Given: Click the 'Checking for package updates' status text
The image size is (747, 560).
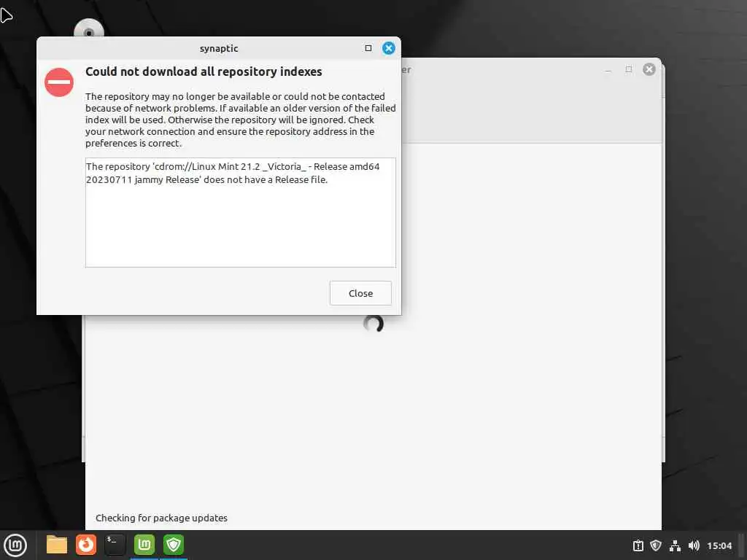Looking at the screenshot, I should tap(161, 518).
